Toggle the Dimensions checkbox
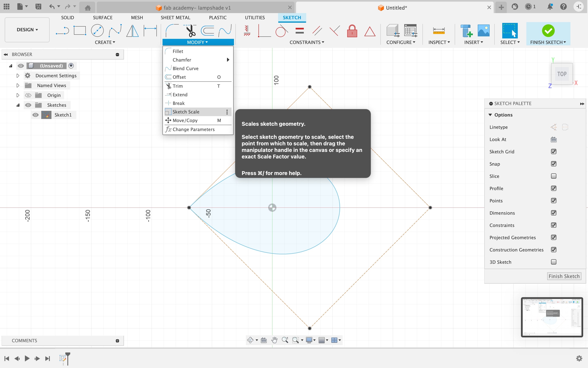 pyautogui.click(x=553, y=213)
